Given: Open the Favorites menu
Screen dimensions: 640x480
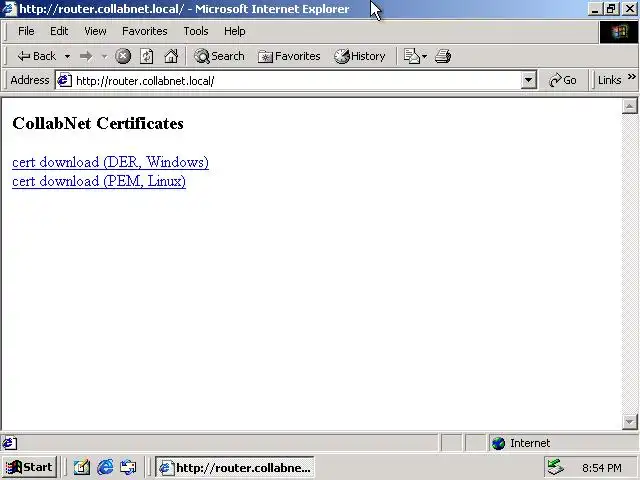Looking at the screenshot, I should coord(144,31).
